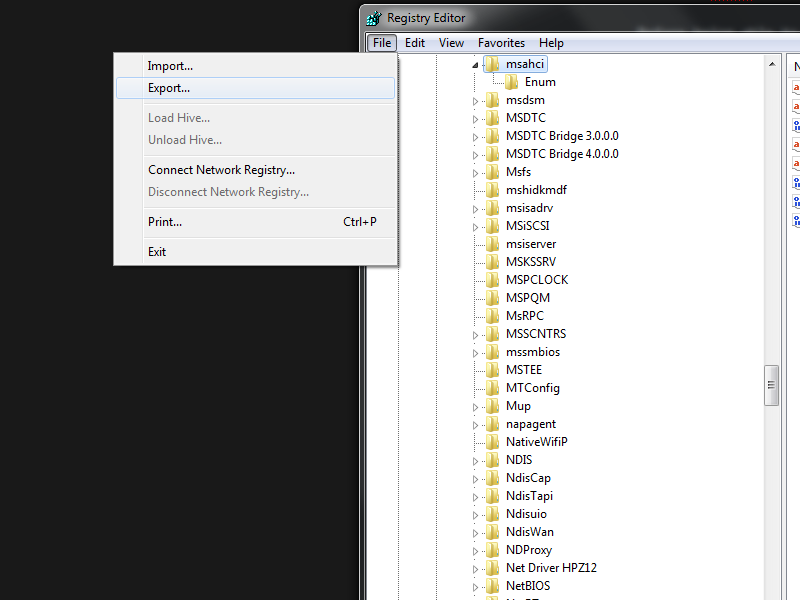Click the NdisCap folder icon
Viewport: 800px width, 600px height.
coord(492,478)
